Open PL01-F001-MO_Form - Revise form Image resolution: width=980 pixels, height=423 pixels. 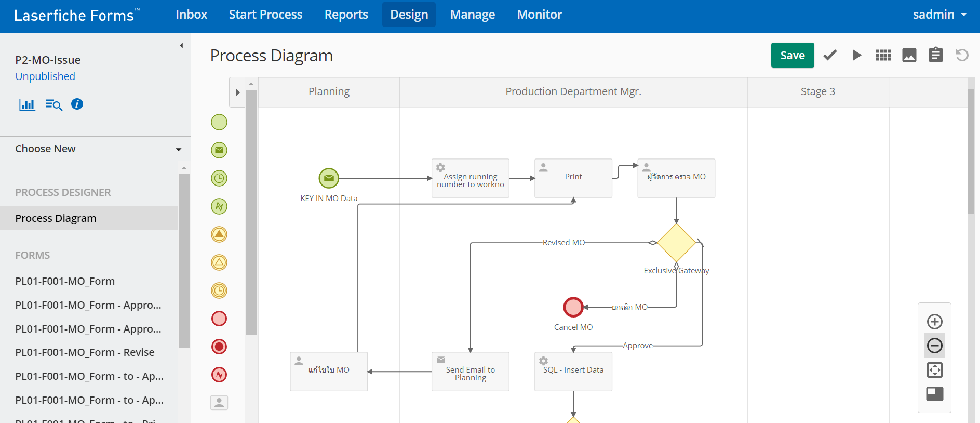click(85, 352)
